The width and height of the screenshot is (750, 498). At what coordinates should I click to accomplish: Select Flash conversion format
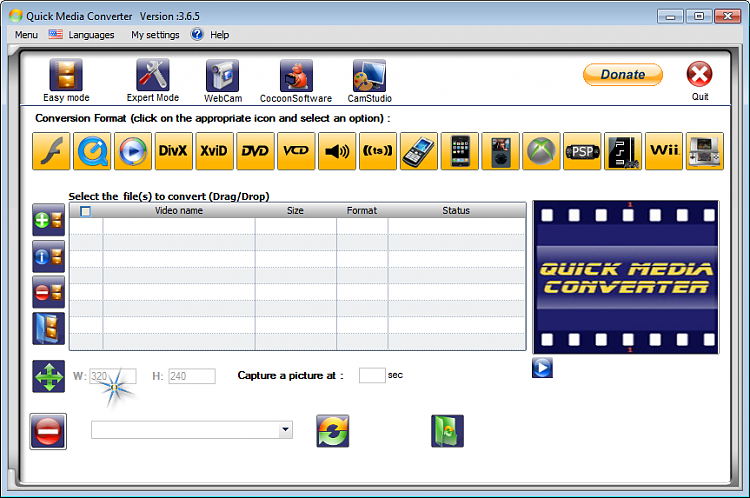coord(51,151)
